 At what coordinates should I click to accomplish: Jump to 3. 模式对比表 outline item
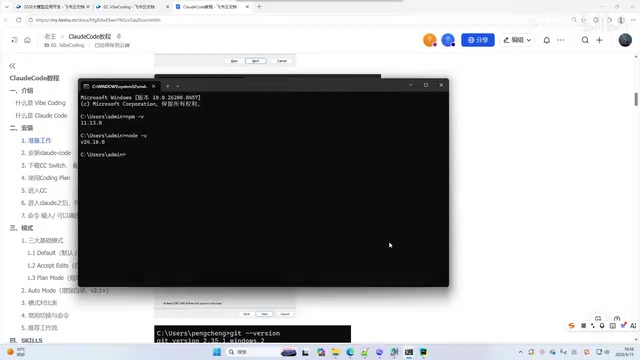pos(39,303)
